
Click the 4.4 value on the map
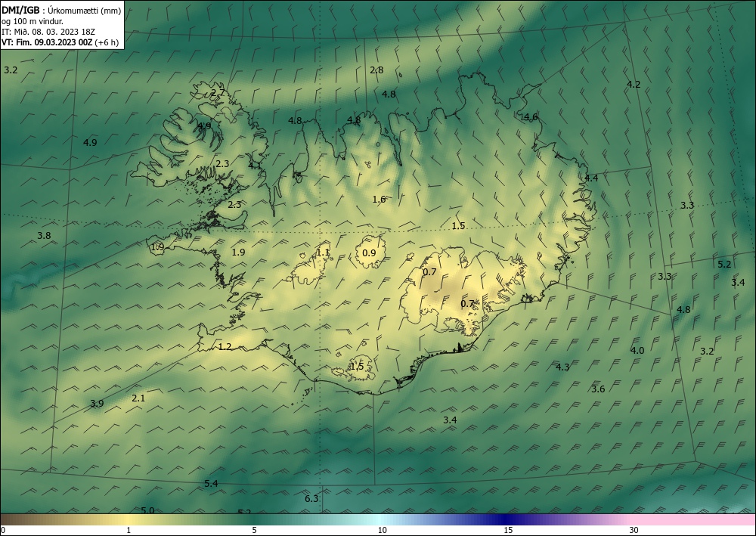(591, 178)
